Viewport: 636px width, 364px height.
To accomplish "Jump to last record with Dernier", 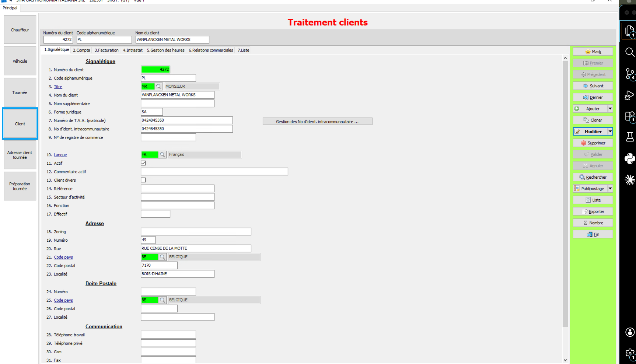I will (x=593, y=97).
